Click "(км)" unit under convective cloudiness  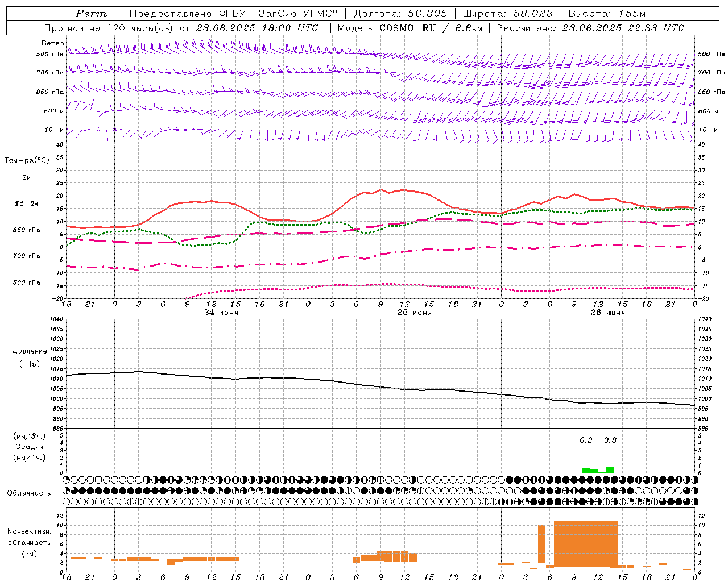point(30,554)
